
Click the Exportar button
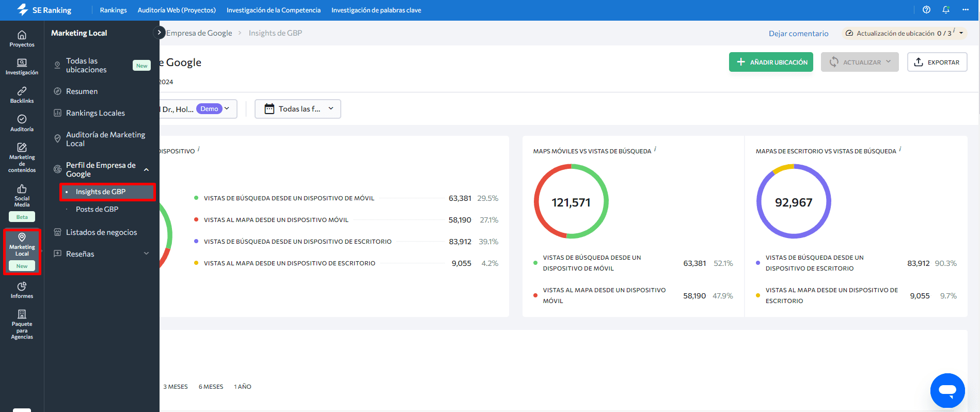tap(937, 62)
